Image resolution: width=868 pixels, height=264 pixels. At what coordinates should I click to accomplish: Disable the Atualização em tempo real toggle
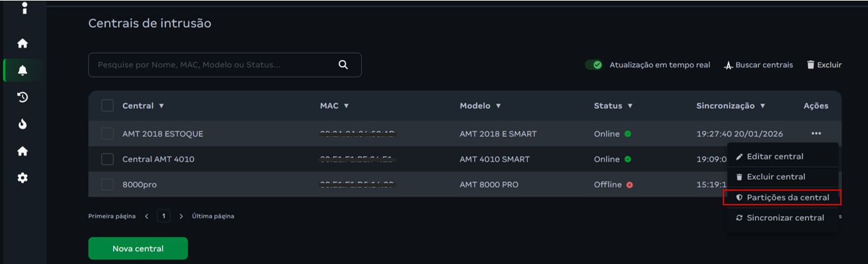pos(593,65)
